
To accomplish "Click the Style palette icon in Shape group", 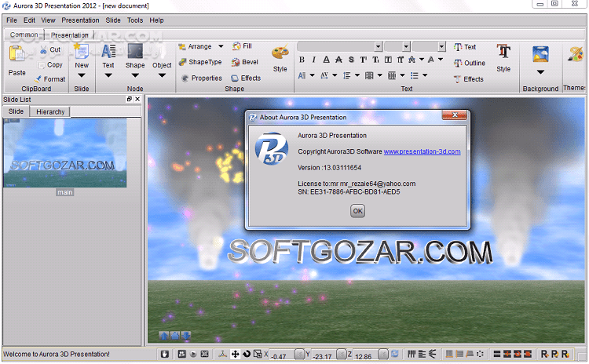I will coord(280,53).
